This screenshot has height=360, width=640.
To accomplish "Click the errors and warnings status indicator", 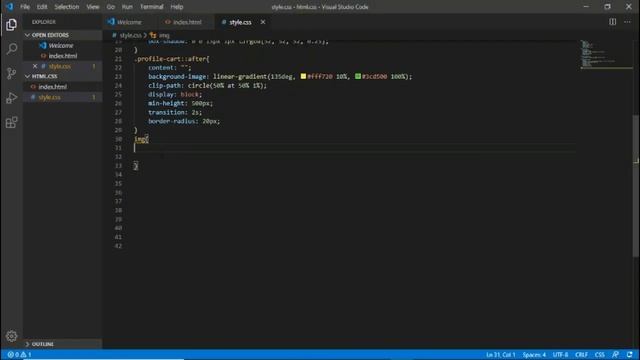I will click(19, 355).
